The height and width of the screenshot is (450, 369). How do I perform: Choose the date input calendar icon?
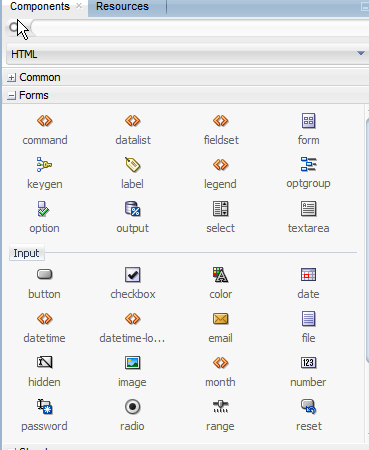click(308, 275)
